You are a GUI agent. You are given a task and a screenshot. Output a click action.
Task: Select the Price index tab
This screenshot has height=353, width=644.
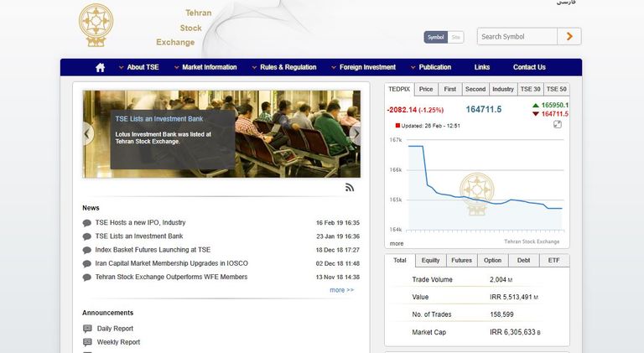(426, 89)
